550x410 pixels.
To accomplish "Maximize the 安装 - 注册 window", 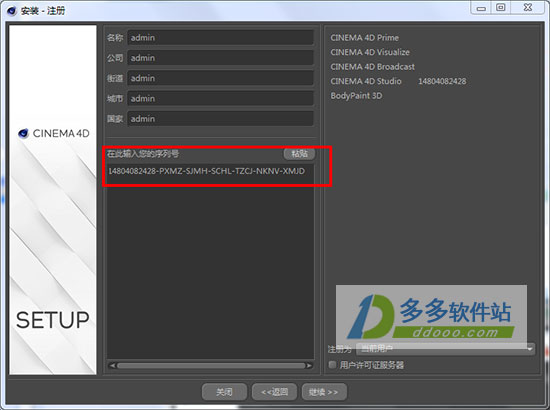I will coord(501,7).
